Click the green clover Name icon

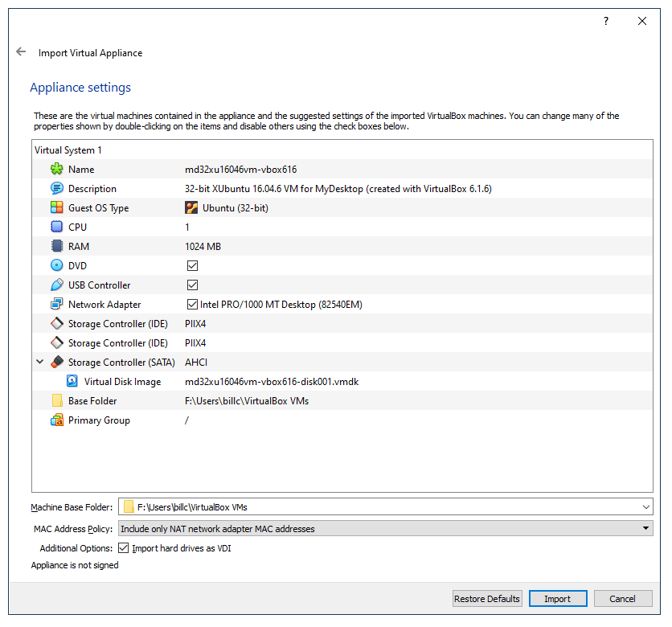(x=57, y=170)
